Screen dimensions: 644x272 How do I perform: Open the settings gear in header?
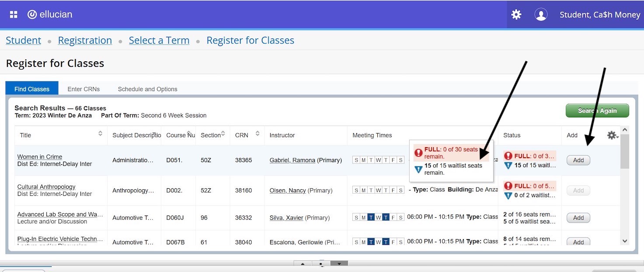coord(516,15)
